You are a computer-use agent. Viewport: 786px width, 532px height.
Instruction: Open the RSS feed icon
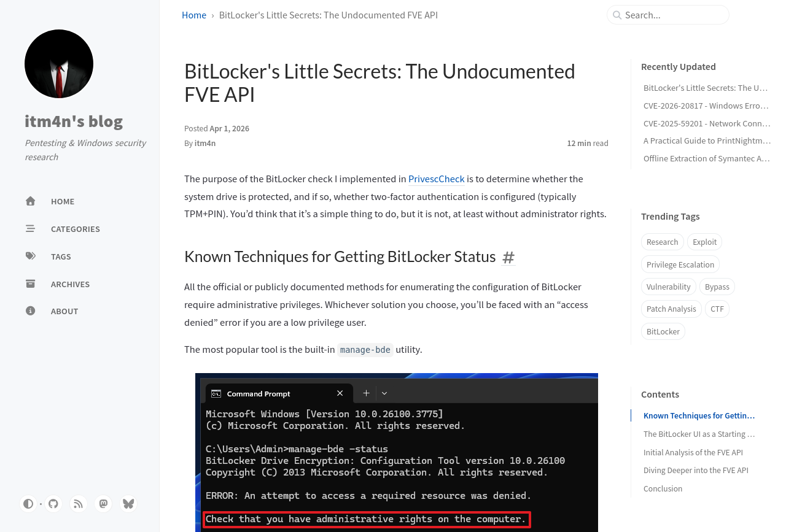[78, 504]
